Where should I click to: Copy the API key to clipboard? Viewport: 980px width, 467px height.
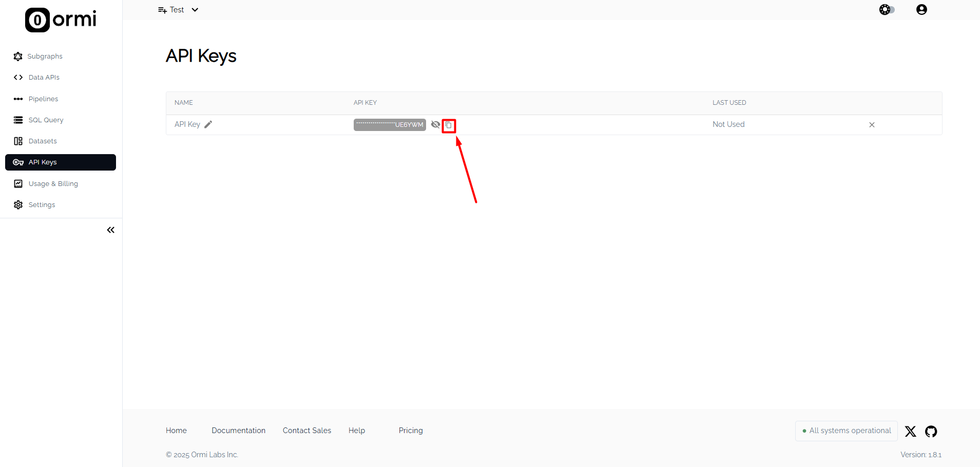[449, 125]
